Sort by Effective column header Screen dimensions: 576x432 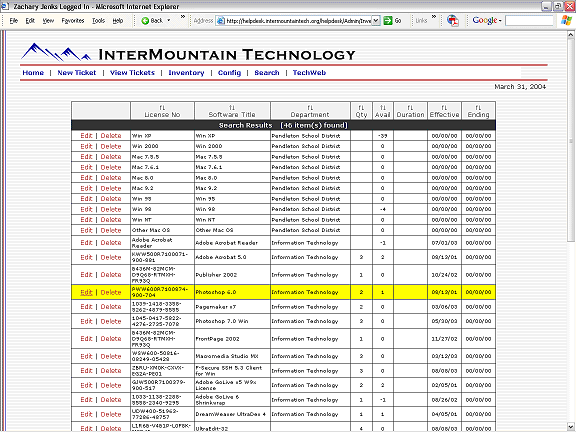[444, 111]
